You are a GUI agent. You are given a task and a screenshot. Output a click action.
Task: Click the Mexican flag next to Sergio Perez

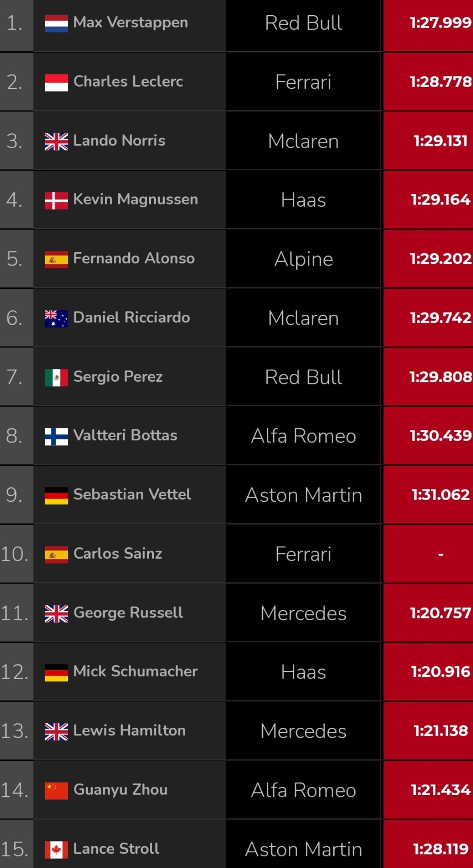56,377
